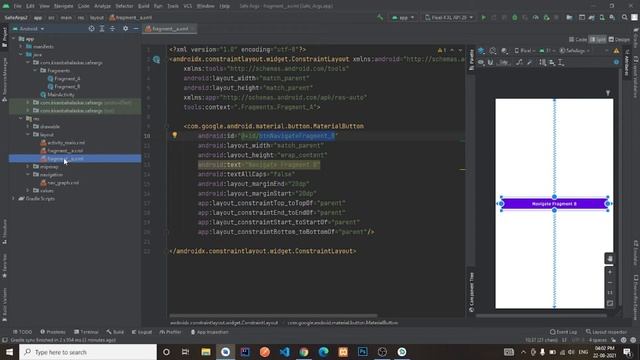Click the Windows search box
The image size is (640, 360).
click(88, 352)
